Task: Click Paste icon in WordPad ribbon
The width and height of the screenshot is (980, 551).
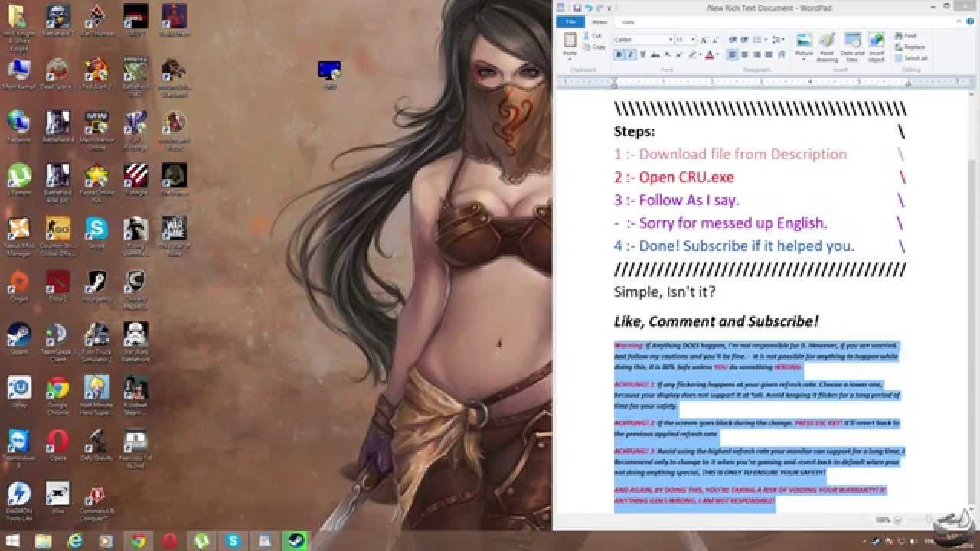Action: click(x=570, y=40)
